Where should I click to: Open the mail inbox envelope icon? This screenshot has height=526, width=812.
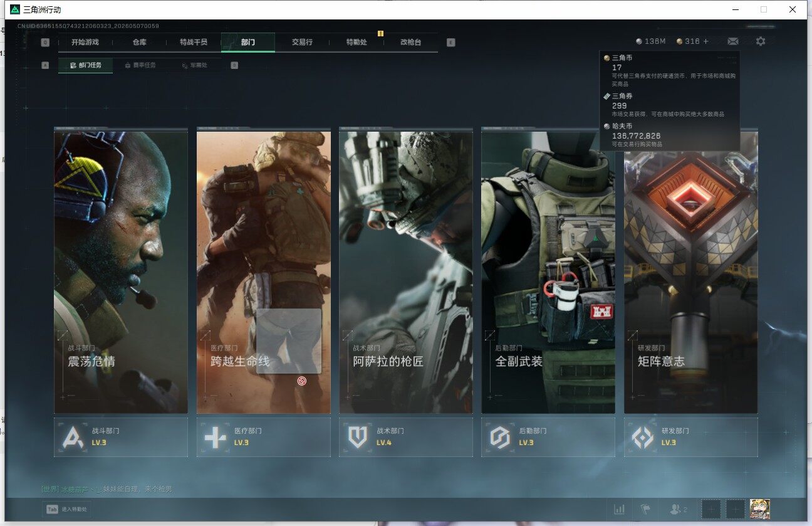tap(732, 41)
